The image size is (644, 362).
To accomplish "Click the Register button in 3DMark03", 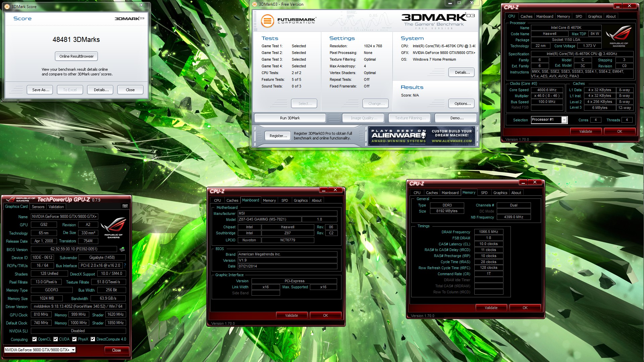I will coord(278,136).
